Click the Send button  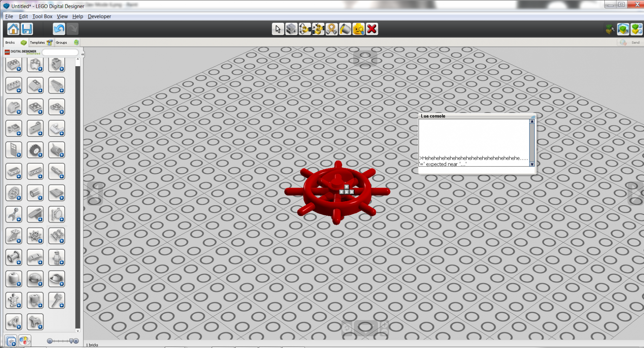coord(630,42)
